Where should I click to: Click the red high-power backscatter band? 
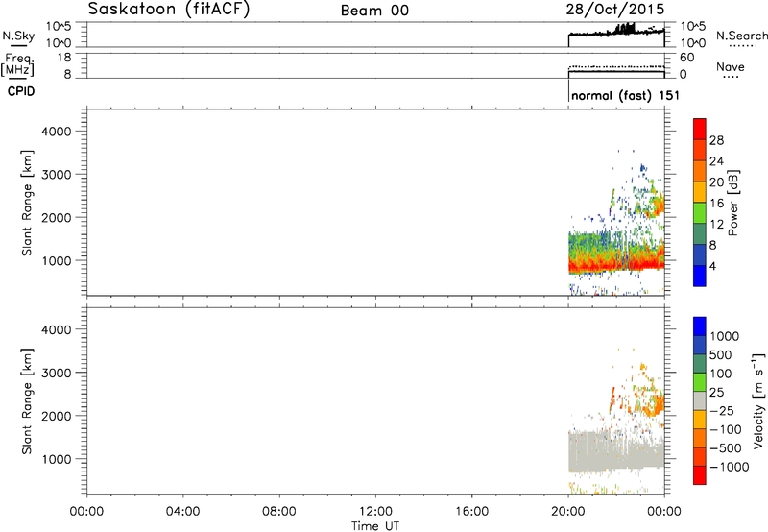point(616,264)
